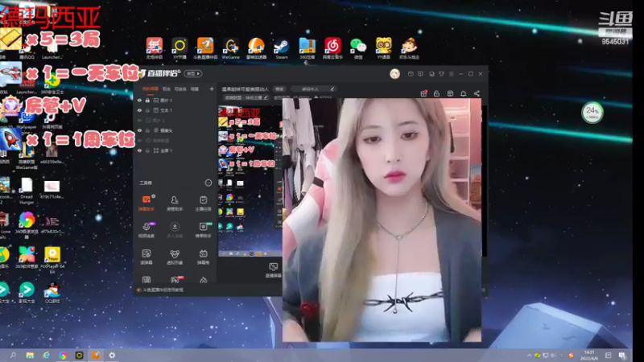This screenshot has height=362, width=644.
Task: Hide the 文本 1 source with its eye icon
Action: pyautogui.click(x=139, y=110)
